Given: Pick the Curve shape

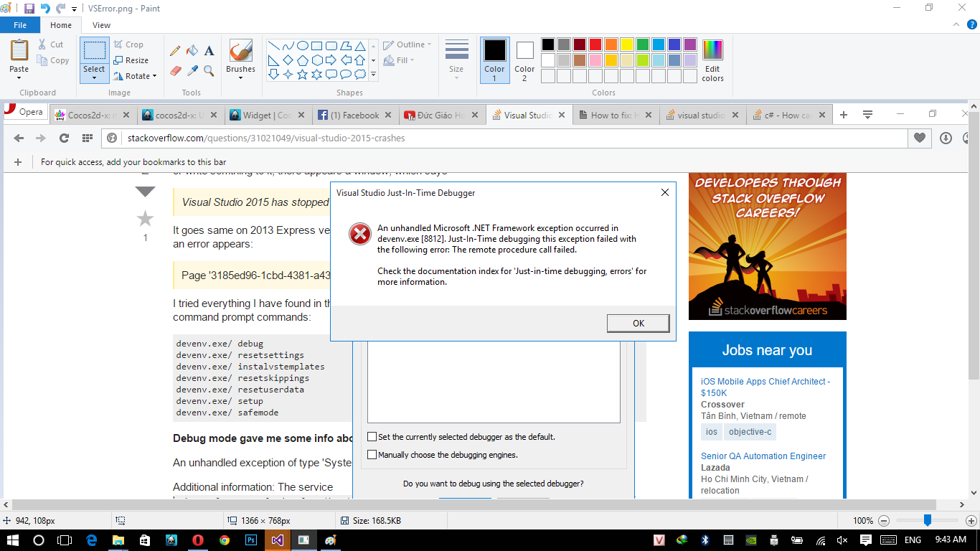Looking at the screenshot, I should coord(288,45).
